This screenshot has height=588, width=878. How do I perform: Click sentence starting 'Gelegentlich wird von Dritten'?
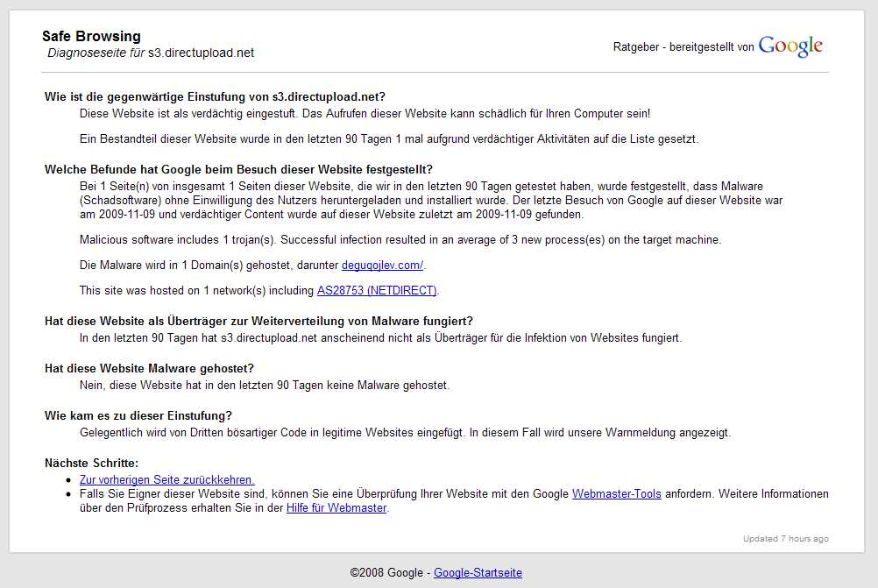[x=406, y=433]
